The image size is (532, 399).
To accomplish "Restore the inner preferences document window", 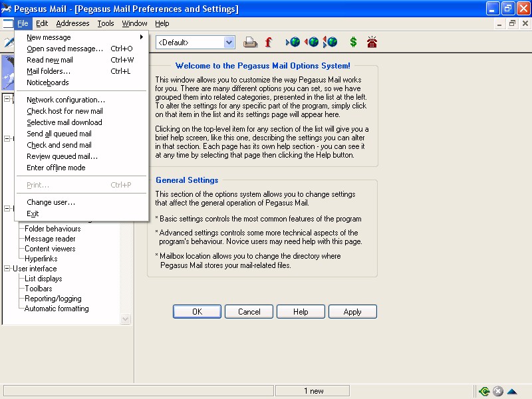I will [x=512, y=23].
